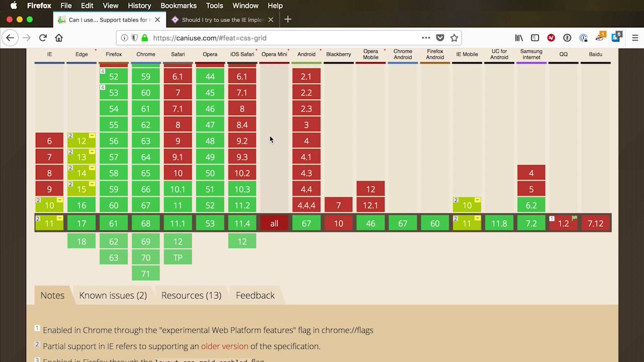Open the 1Password extension

pos(567,38)
